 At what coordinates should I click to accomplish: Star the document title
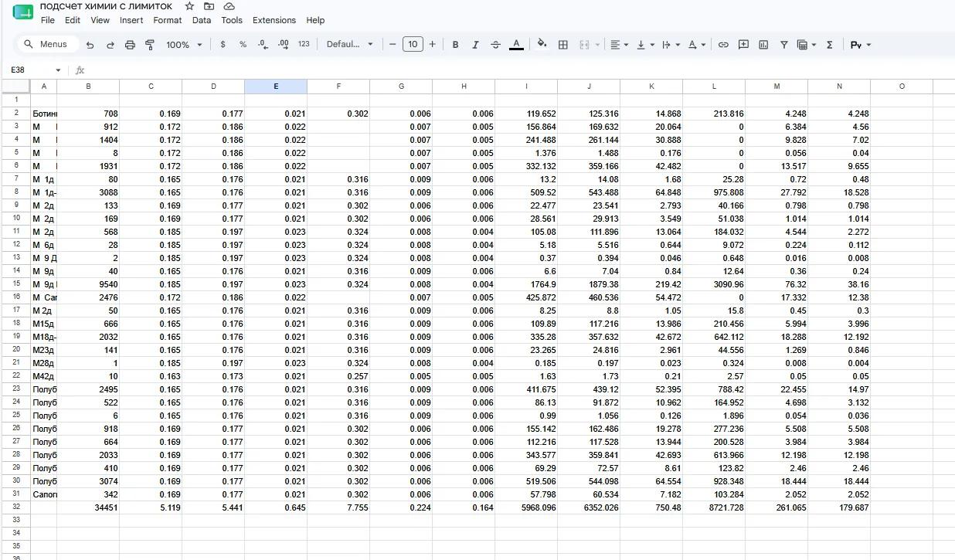pos(189,6)
